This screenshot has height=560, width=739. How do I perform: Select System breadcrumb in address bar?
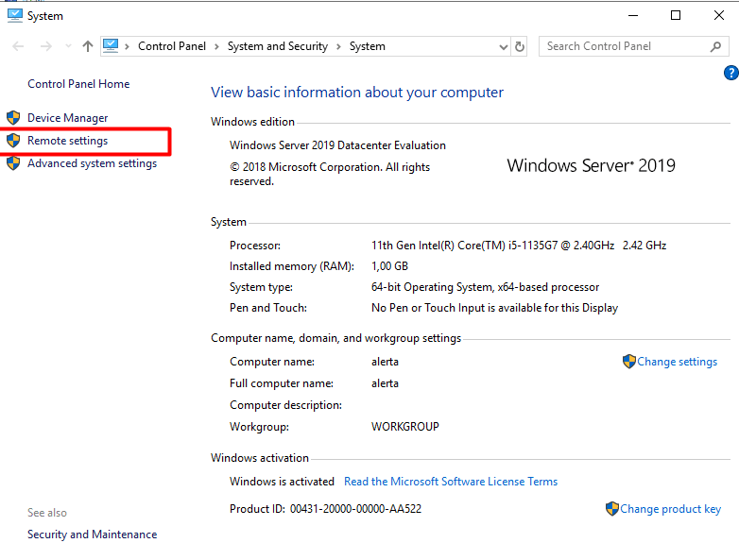point(368,46)
